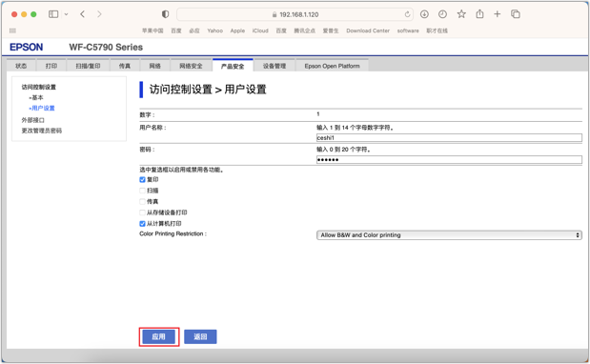The height and width of the screenshot is (364, 590).
Task: Enable the 从存储设备打印 checkbox
Action: (142, 212)
